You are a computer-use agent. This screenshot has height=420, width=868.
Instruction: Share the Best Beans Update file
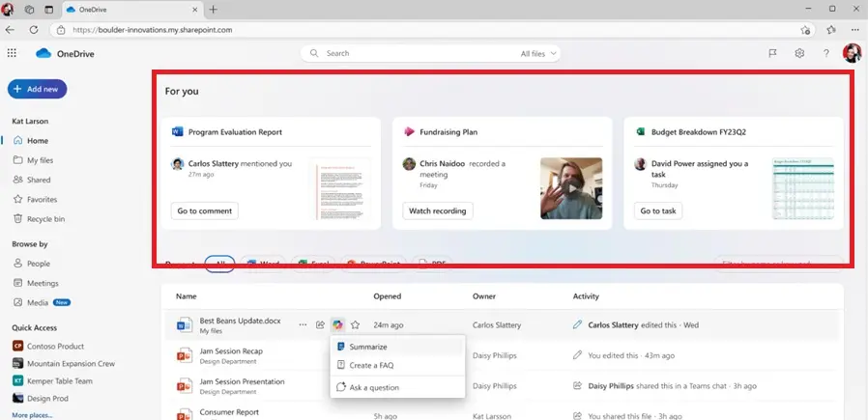[x=320, y=325]
